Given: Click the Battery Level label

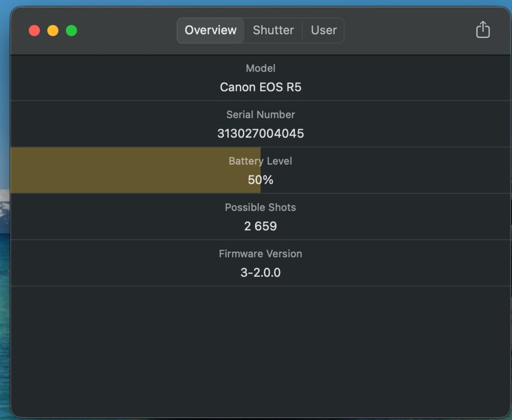Looking at the screenshot, I should coord(260,161).
